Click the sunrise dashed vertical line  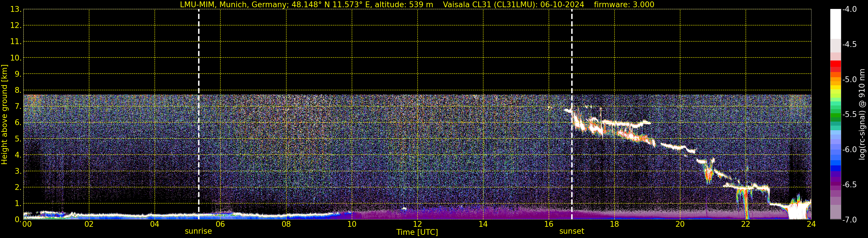pos(199,114)
